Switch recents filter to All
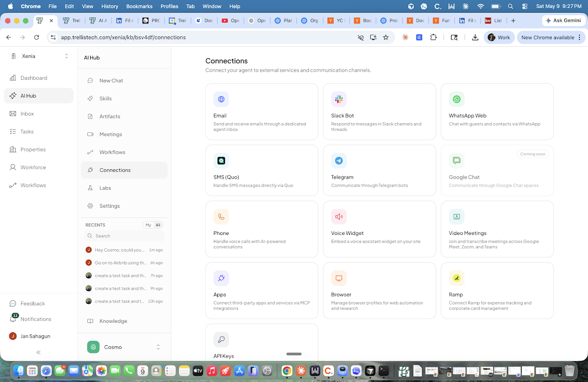This screenshot has height=382, width=588. tap(158, 225)
